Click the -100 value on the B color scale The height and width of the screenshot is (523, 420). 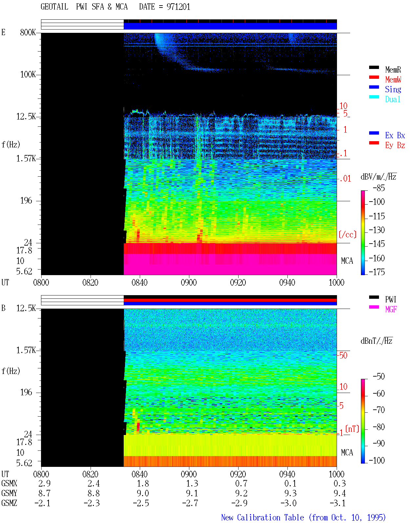pyautogui.click(x=377, y=460)
